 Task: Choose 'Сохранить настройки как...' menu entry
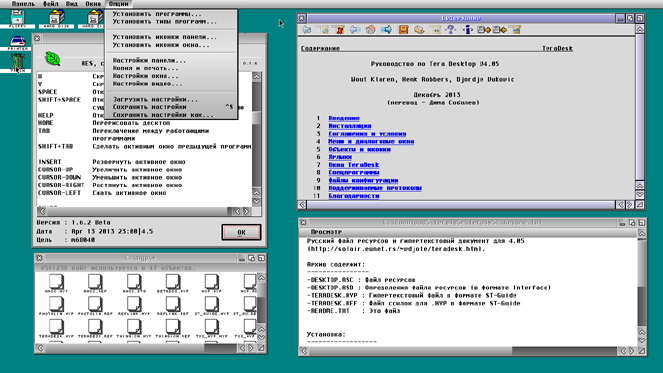(171, 115)
